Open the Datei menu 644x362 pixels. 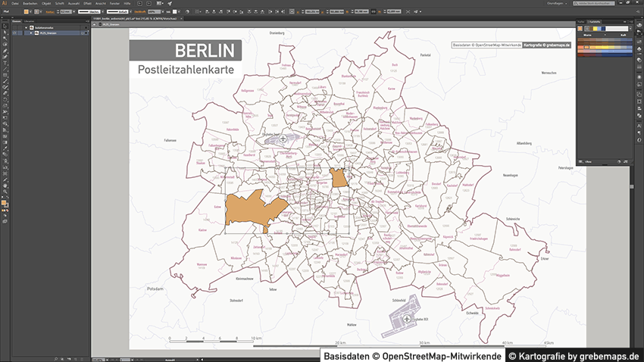[x=14, y=4]
